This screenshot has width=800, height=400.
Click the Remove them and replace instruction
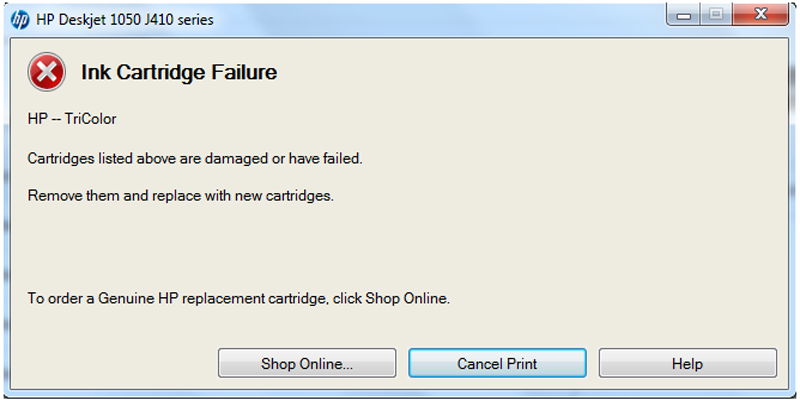[180, 195]
